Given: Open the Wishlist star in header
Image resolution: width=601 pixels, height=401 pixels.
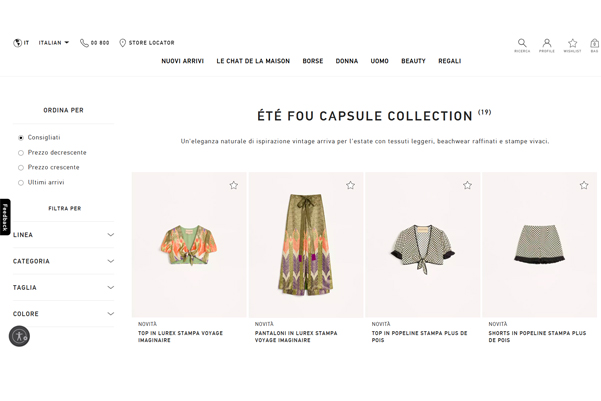Looking at the screenshot, I should pos(572,44).
